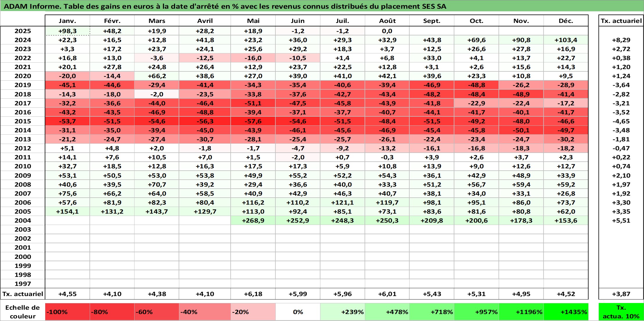Screen dimensions: 644x321
Task: Select the value -51,1 for May 2017
Action: tap(253, 103)
